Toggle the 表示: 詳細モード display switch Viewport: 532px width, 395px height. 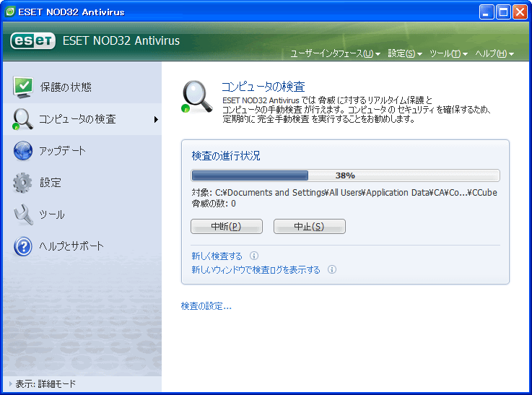(43, 383)
